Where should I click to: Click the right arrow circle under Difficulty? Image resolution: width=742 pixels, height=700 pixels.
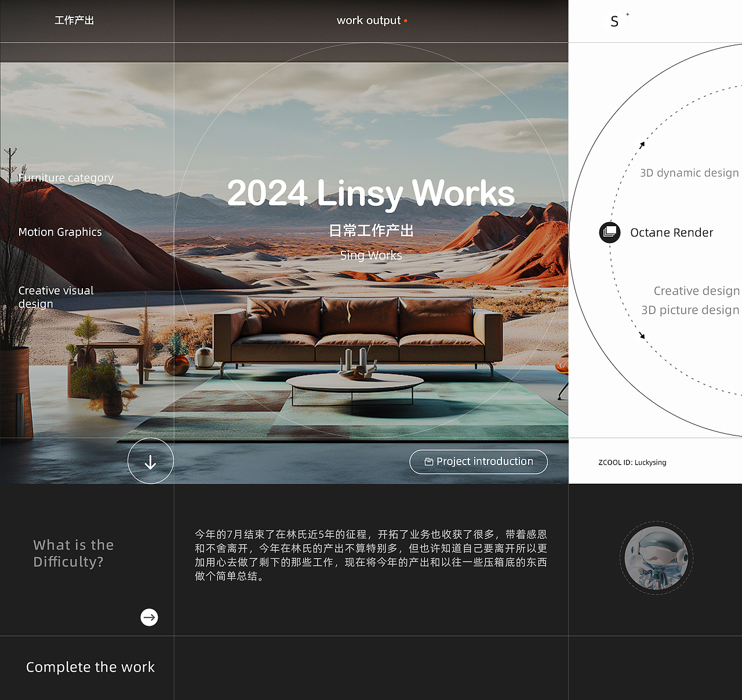point(150,617)
